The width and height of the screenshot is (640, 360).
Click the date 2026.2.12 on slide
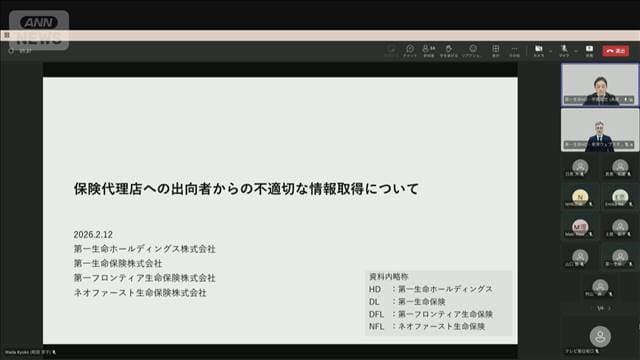point(93,235)
